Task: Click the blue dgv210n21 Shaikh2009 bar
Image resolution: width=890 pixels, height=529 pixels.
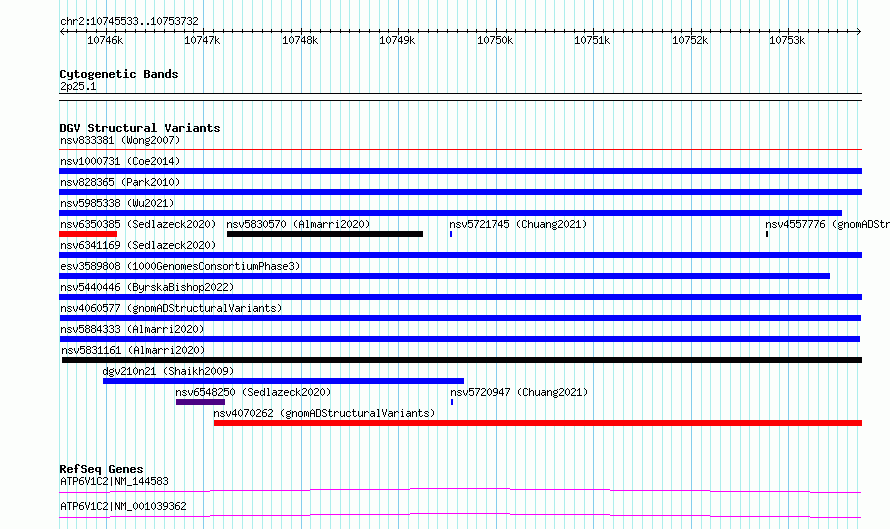Action: (283, 381)
